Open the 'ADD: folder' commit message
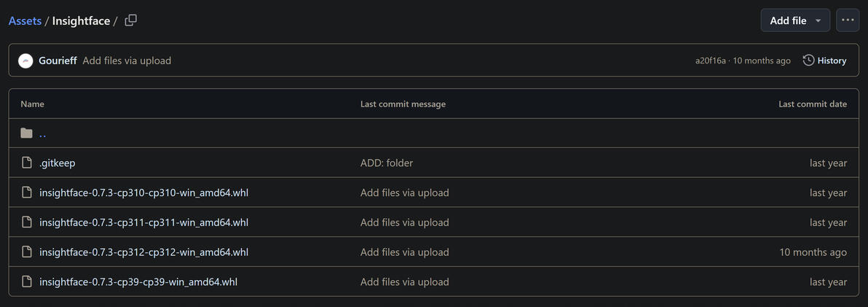Image resolution: width=868 pixels, height=307 pixels. pos(387,163)
